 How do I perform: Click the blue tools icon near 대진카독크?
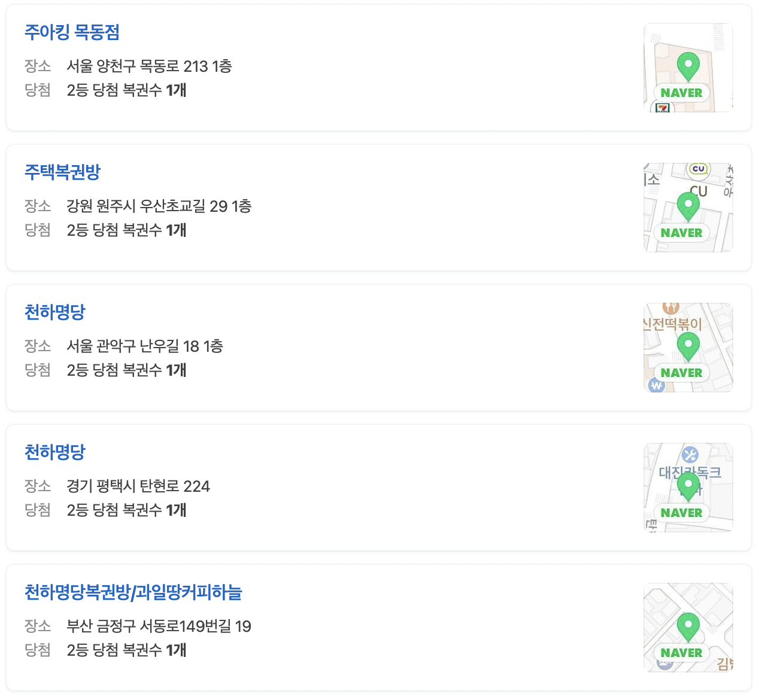[690, 453]
